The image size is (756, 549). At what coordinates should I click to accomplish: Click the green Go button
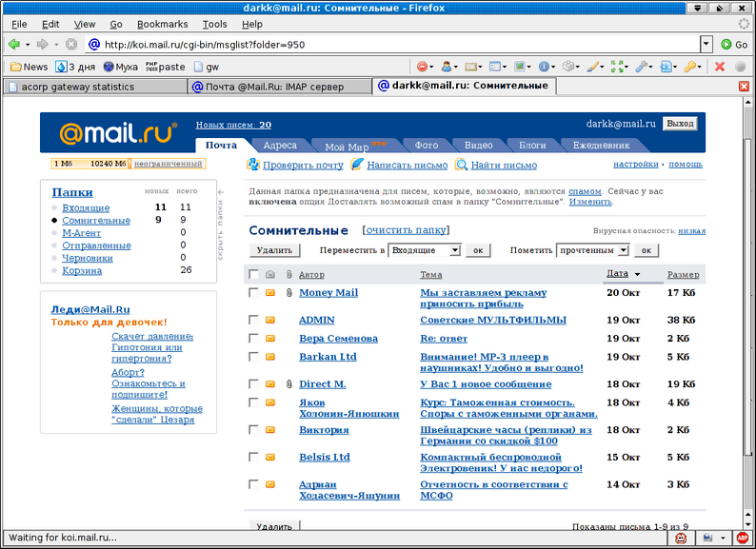point(734,45)
